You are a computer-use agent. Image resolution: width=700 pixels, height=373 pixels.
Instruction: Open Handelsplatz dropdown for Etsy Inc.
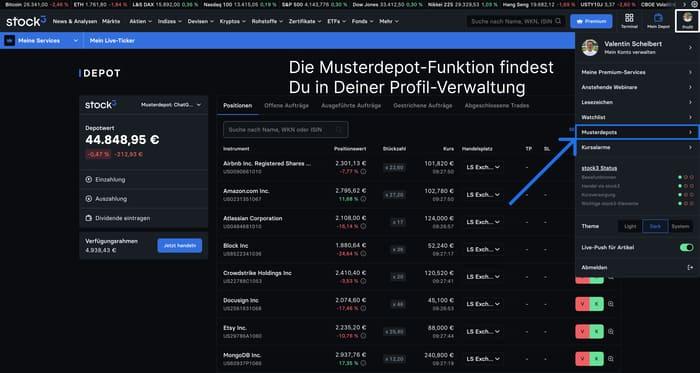click(483, 332)
